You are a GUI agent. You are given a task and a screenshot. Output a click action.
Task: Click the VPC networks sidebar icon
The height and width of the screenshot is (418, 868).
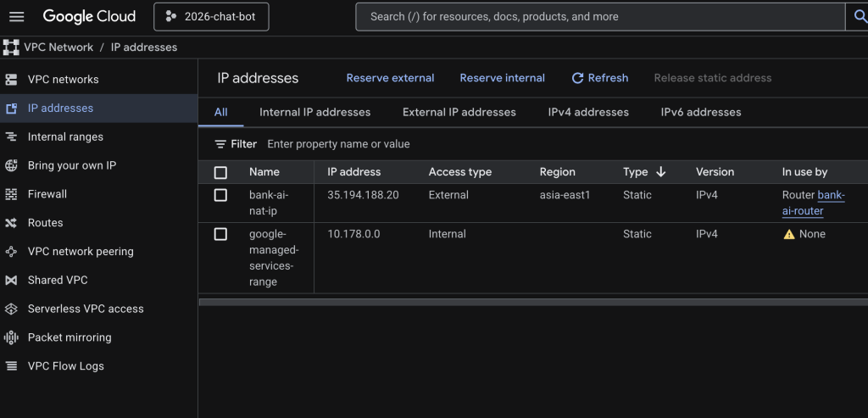pyautogui.click(x=11, y=79)
